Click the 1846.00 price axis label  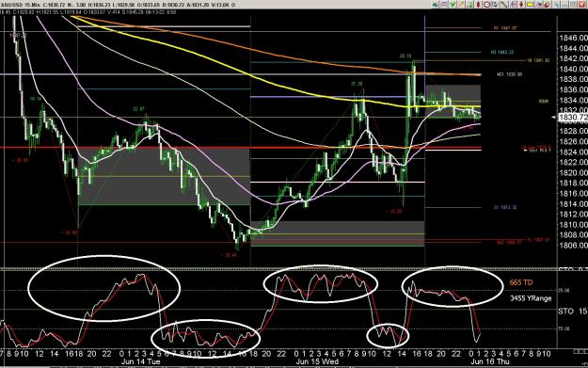(x=573, y=38)
